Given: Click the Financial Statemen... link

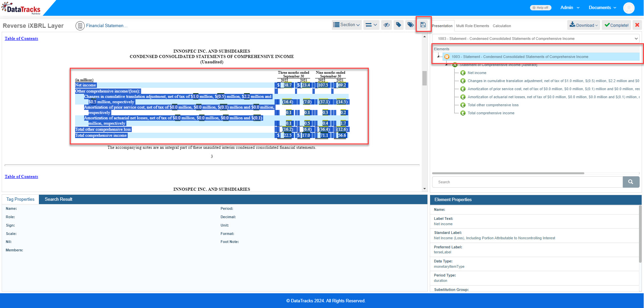Looking at the screenshot, I should point(107,25).
